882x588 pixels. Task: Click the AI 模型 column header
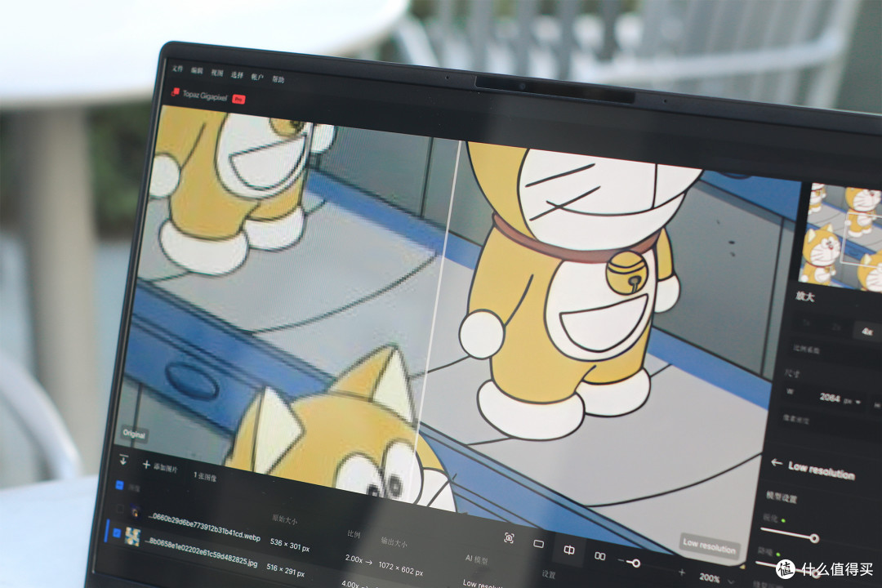tap(476, 559)
